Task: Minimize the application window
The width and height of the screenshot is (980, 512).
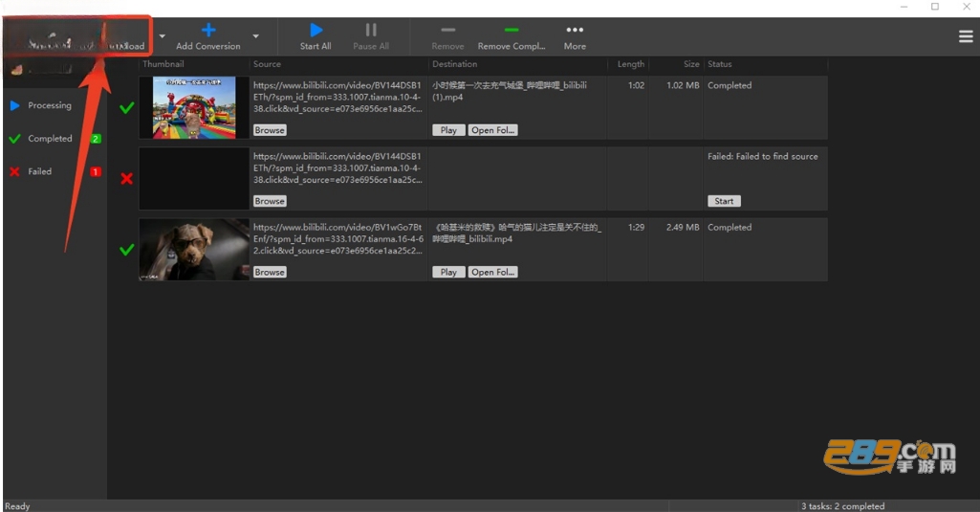Action: pos(904,7)
